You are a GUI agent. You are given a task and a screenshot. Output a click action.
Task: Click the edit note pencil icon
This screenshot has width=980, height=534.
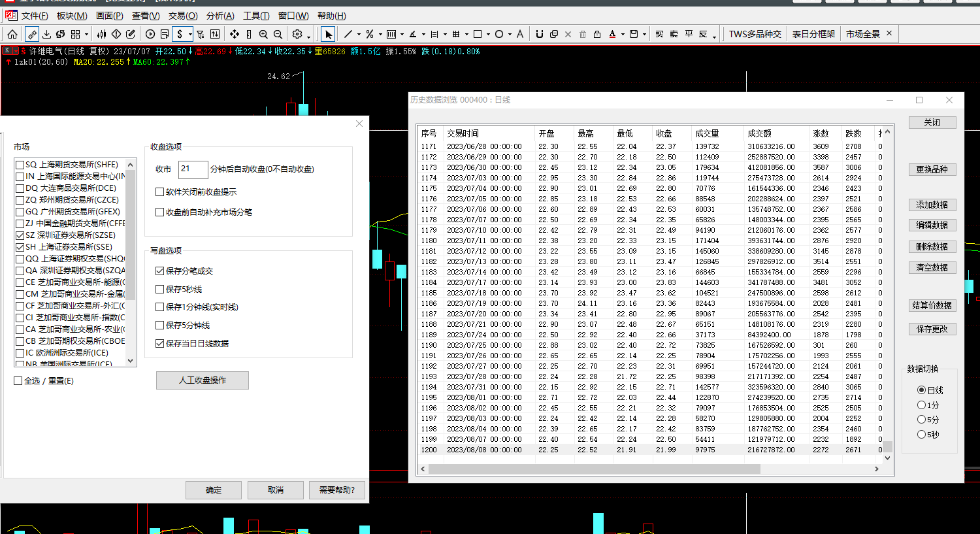[x=131, y=34]
